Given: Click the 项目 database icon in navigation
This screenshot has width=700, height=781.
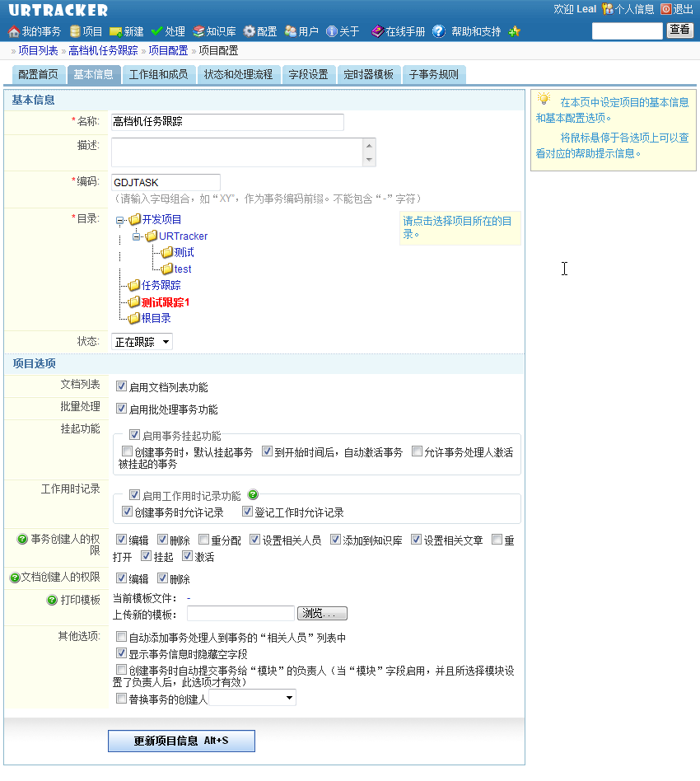Looking at the screenshot, I should pos(75,31).
